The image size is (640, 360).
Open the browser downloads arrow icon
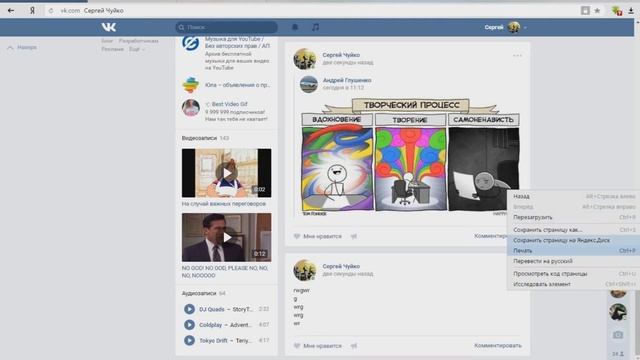(x=631, y=11)
